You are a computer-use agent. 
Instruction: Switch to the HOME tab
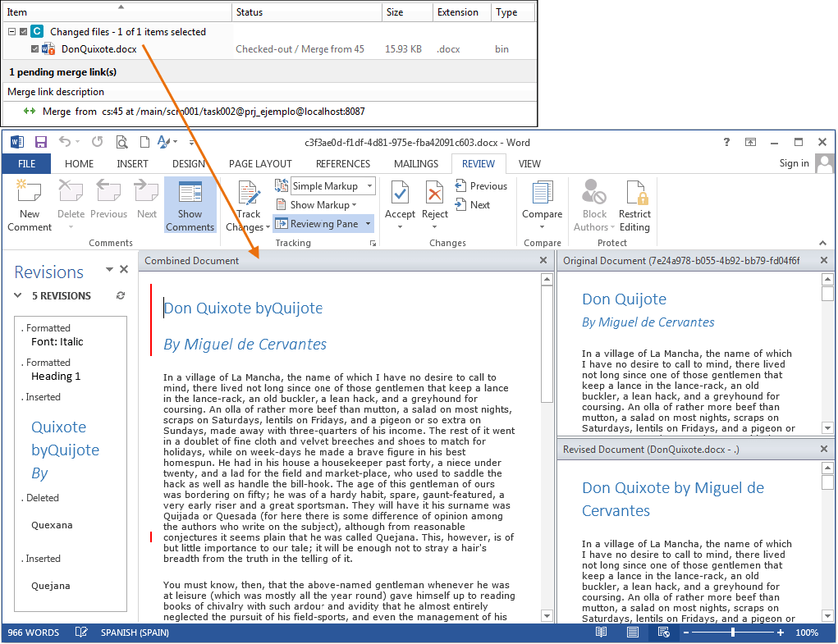(79, 164)
